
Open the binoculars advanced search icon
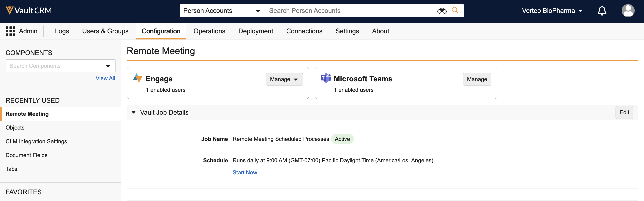coord(441,11)
